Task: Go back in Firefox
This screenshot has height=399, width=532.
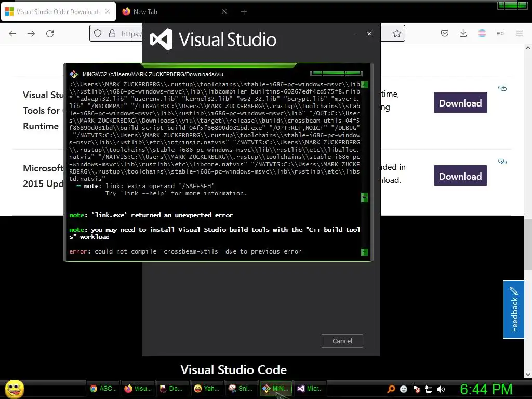Action: 12,34
